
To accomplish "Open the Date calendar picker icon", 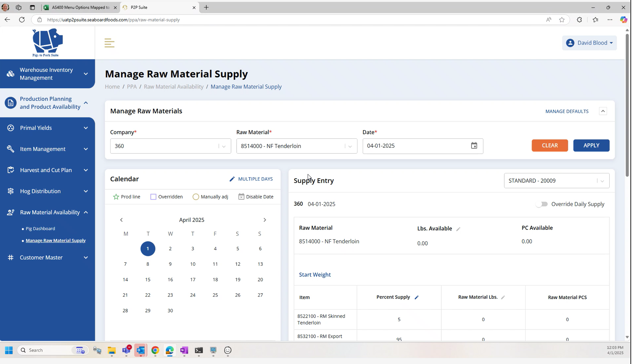I will point(474,146).
